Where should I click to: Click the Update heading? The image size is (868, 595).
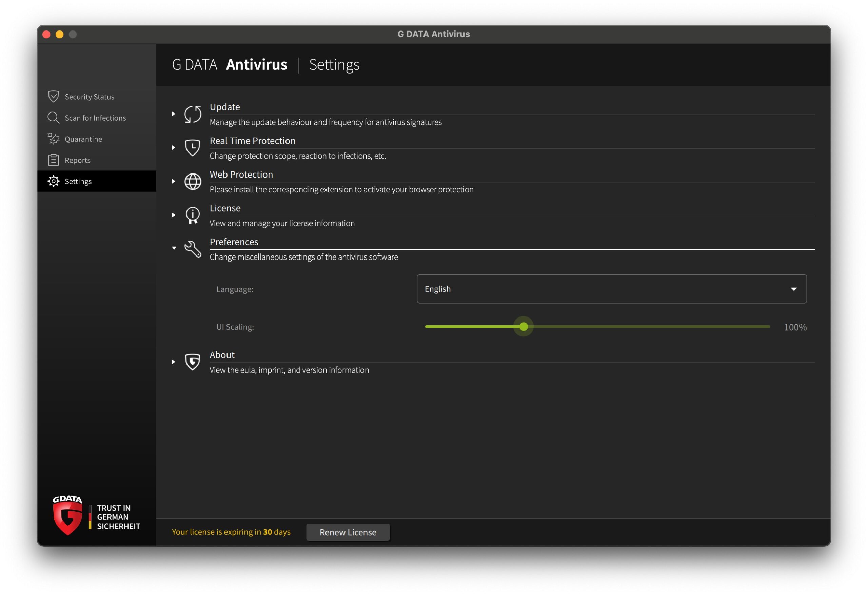[225, 107]
